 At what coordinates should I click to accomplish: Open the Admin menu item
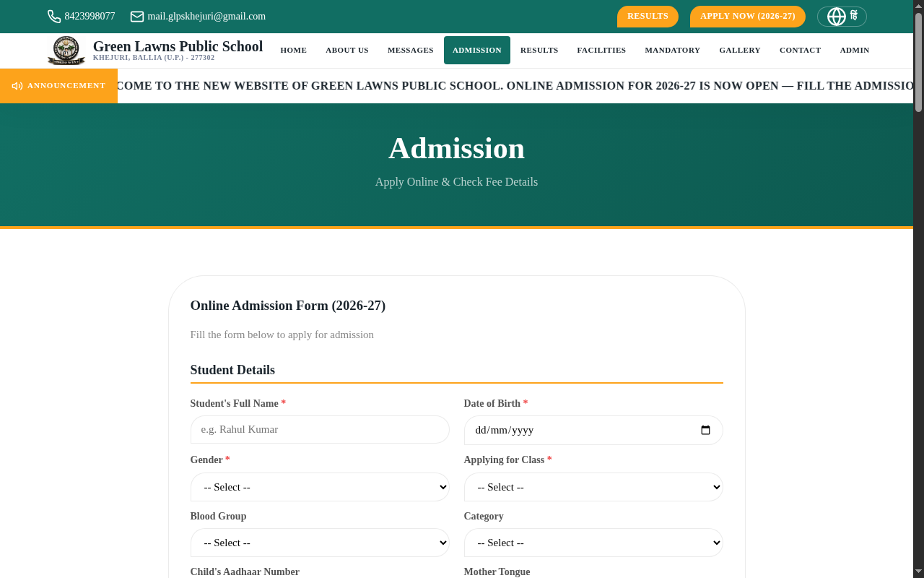[x=855, y=51]
